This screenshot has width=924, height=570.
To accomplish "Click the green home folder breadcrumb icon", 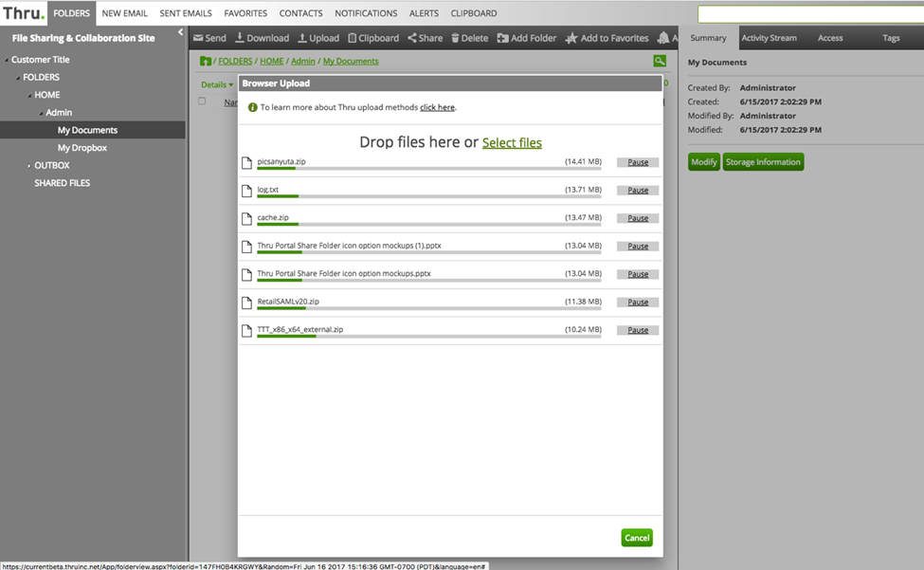I will (206, 61).
